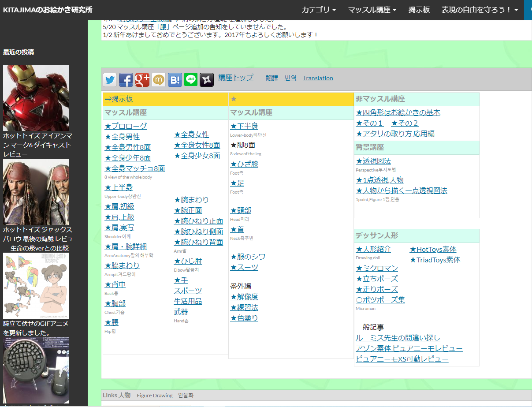Open the gaming keypad and mouse thumbnail

[x=36, y=370]
